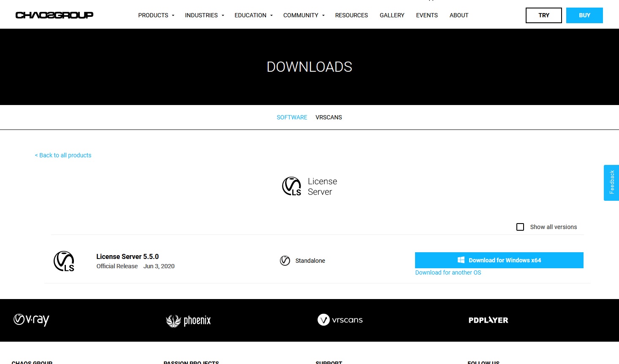
Task: Click the Chaos Group logo
Action: (x=54, y=15)
